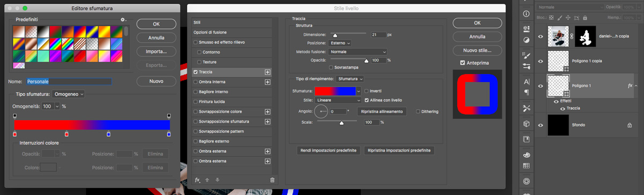
Task: Select Bagliore esterno in styles list
Action: [232, 141]
